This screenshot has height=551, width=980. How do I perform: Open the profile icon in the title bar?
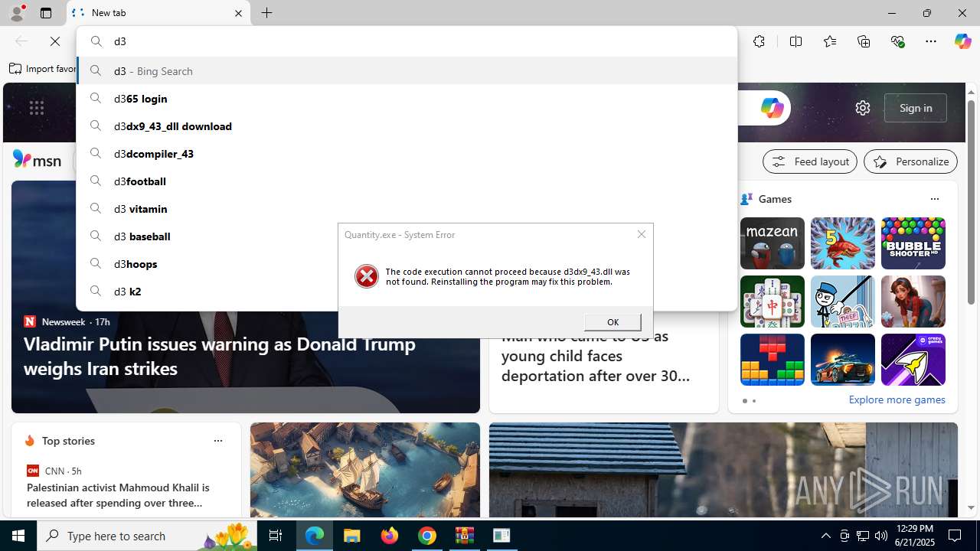(x=16, y=13)
